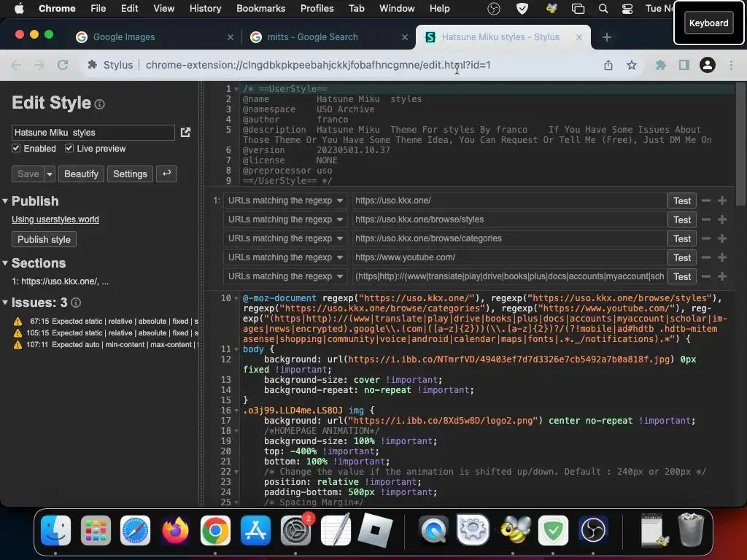
Task: Click the browse/categories URL input field
Action: (x=508, y=238)
